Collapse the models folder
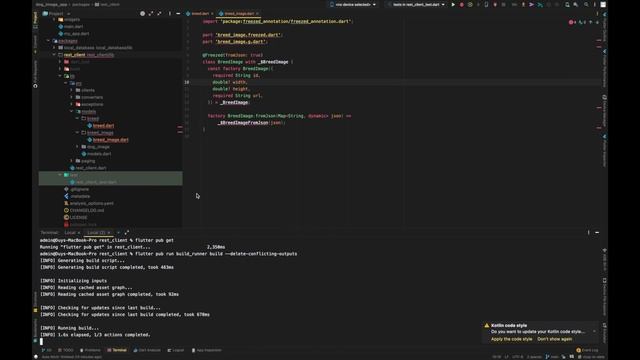 point(72,111)
